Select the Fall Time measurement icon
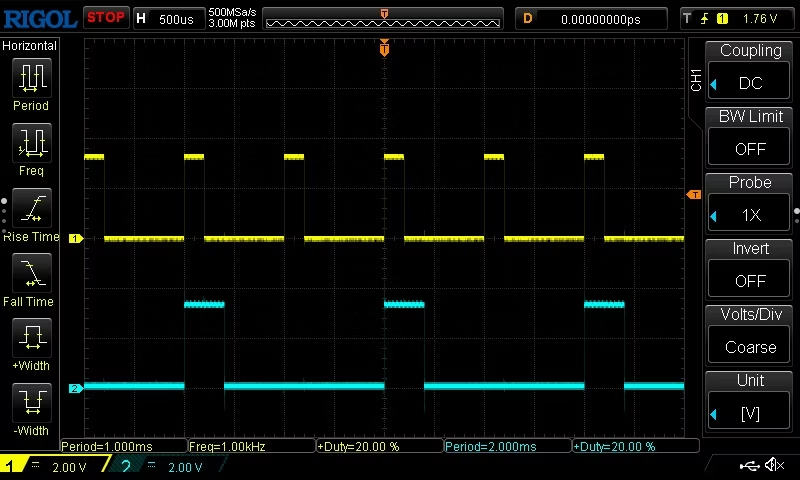The height and width of the screenshot is (480, 800). pos(32,273)
